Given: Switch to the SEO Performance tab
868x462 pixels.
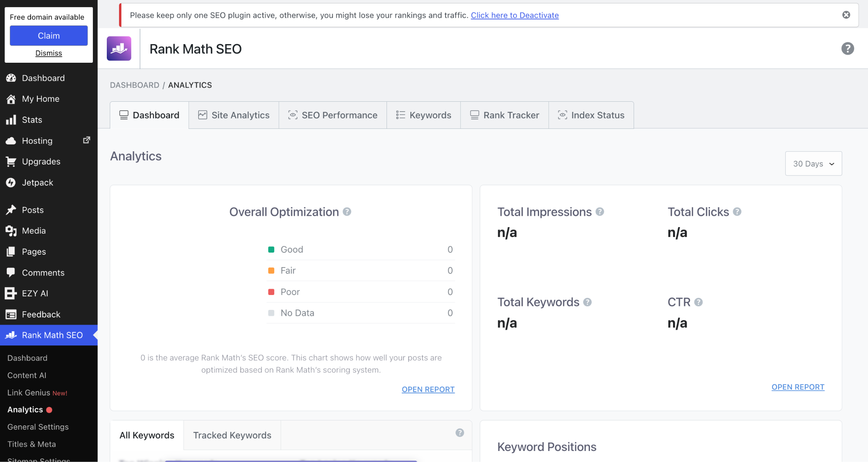Looking at the screenshot, I should [333, 115].
